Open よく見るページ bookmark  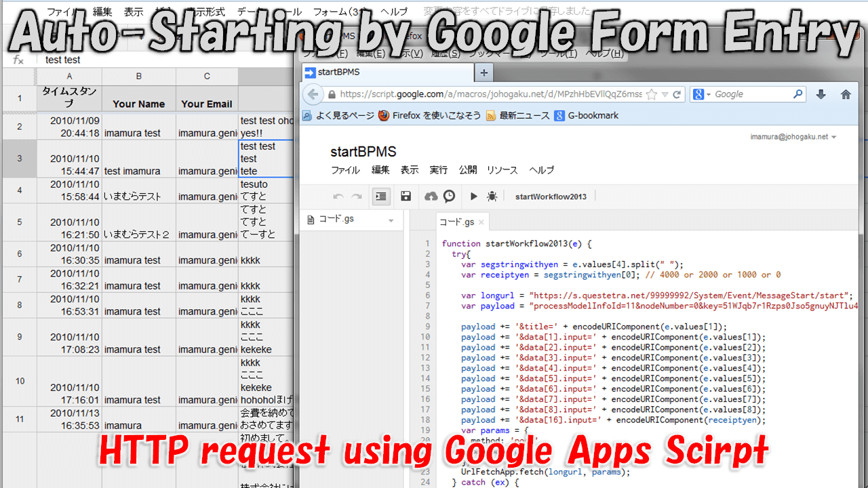pyautogui.click(x=337, y=116)
